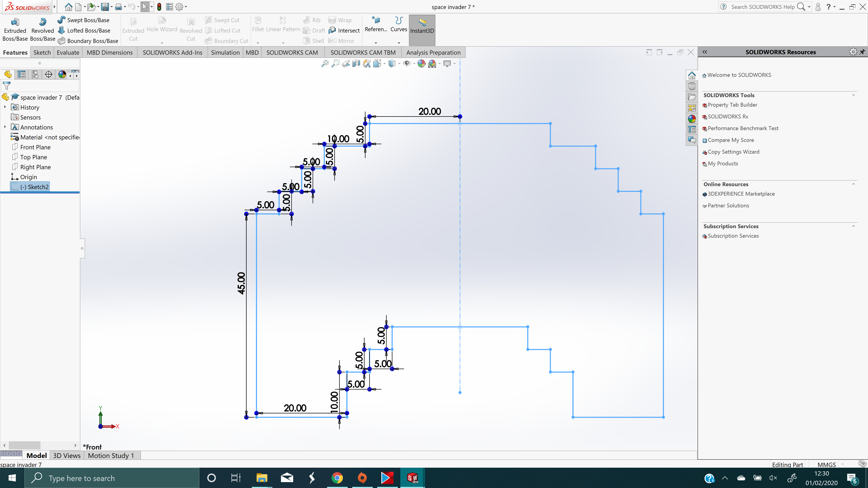Screen dimensions: 868x488
Task: Open the Curves tool
Action: (x=399, y=25)
